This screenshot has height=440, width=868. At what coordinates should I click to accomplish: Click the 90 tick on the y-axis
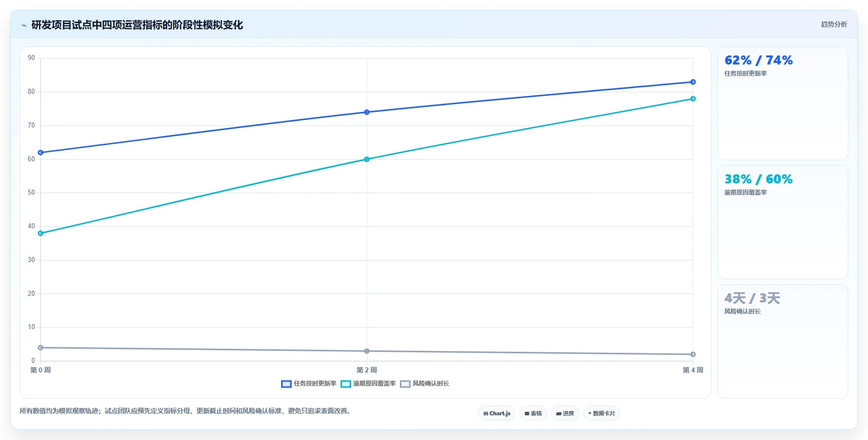click(x=31, y=58)
